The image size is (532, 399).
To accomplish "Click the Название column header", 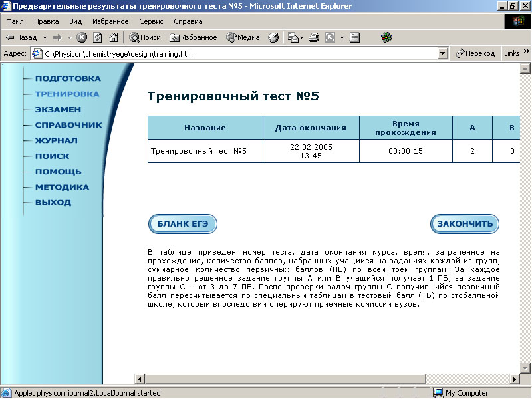I will click(x=205, y=128).
